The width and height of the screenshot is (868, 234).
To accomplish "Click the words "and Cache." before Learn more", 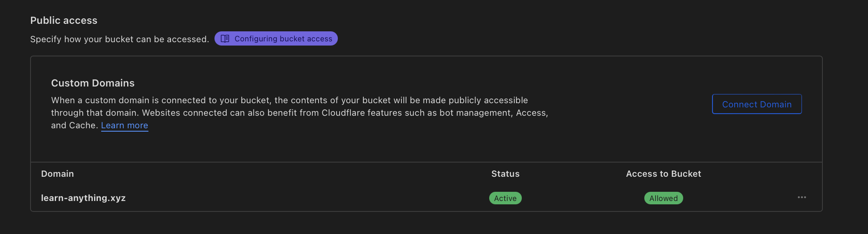I will click(x=74, y=125).
